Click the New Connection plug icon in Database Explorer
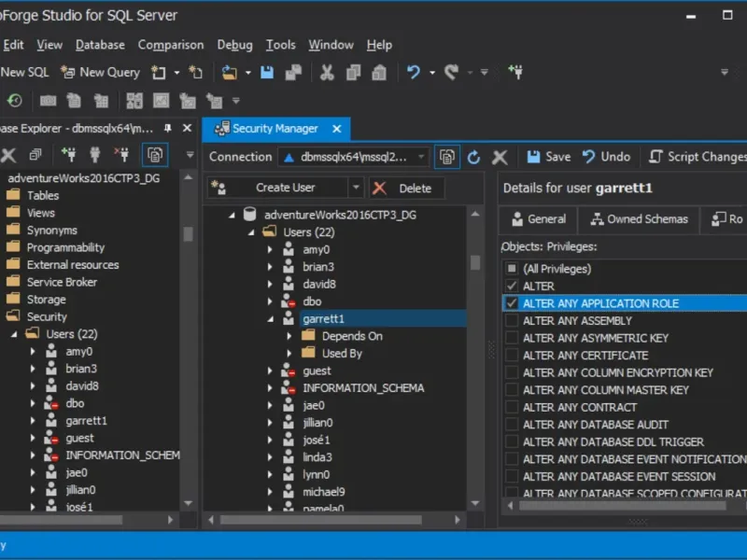 [x=68, y=155]
